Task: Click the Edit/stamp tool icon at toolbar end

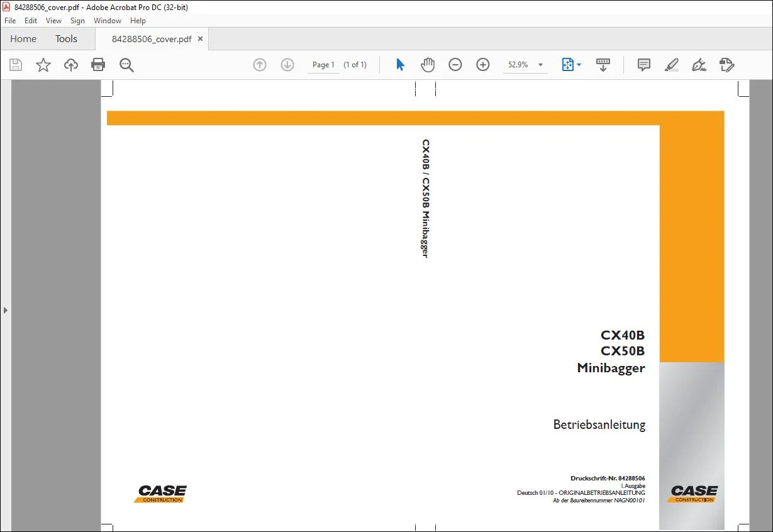Action: coord(727,65)
